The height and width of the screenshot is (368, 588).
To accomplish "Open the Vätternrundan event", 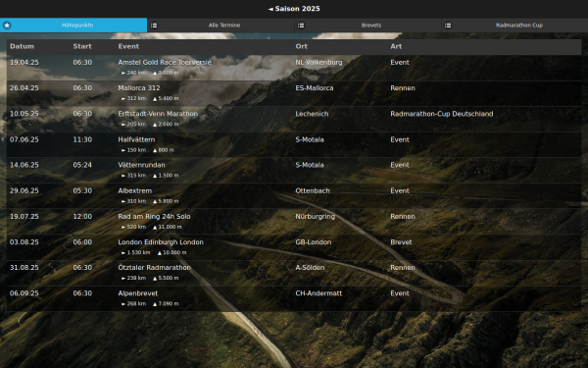I will 141,165.
